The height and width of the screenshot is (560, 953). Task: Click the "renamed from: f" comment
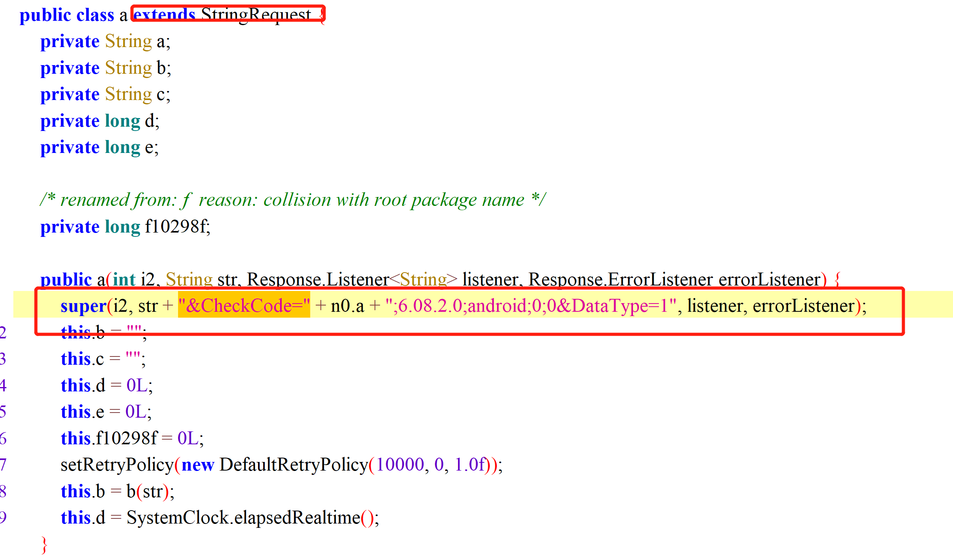click(293, 200)
